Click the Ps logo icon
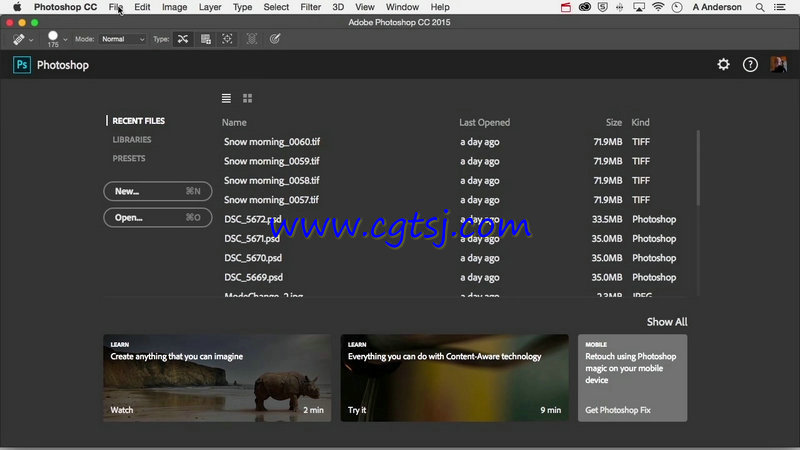 click(22, 65)
